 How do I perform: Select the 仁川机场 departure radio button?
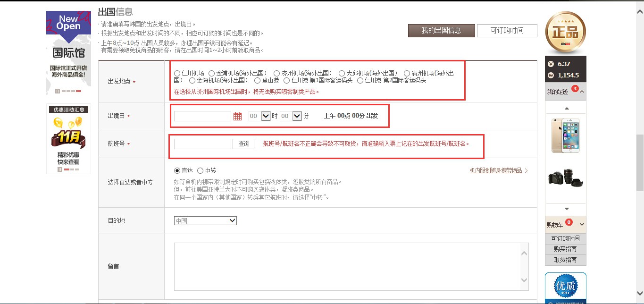pyautogui.click(x=178, y=73)
